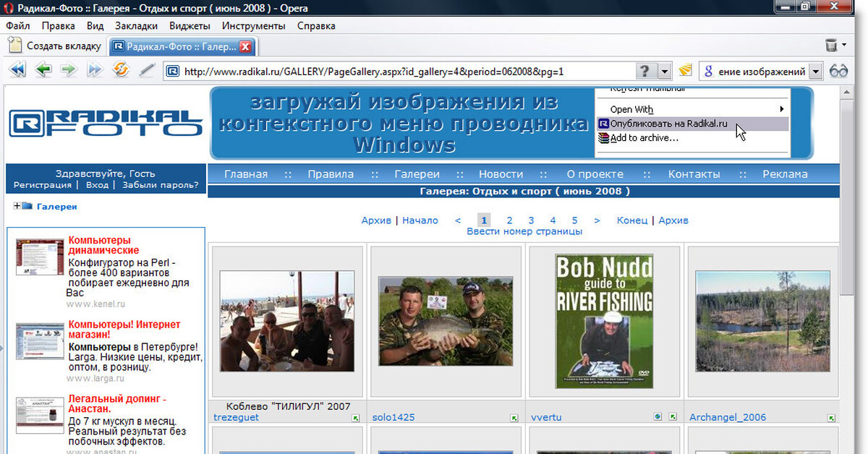Click the Регистрация link

click(x=43, y=185)
